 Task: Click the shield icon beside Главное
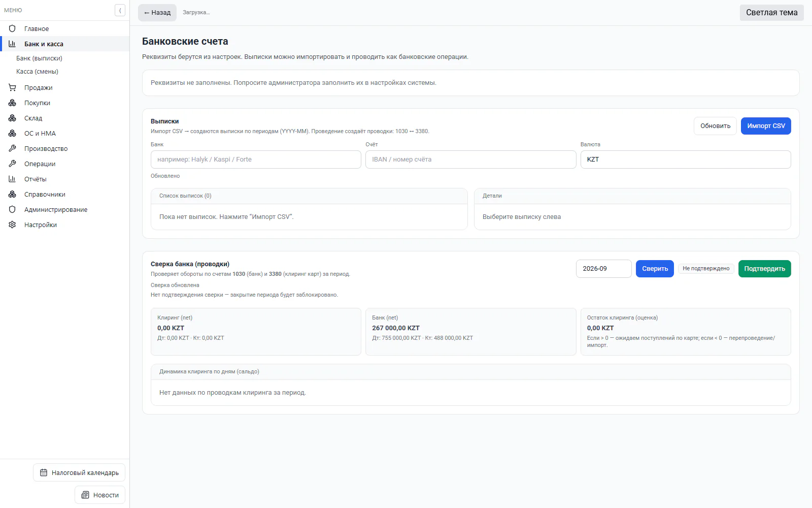(x=12, y=28)
